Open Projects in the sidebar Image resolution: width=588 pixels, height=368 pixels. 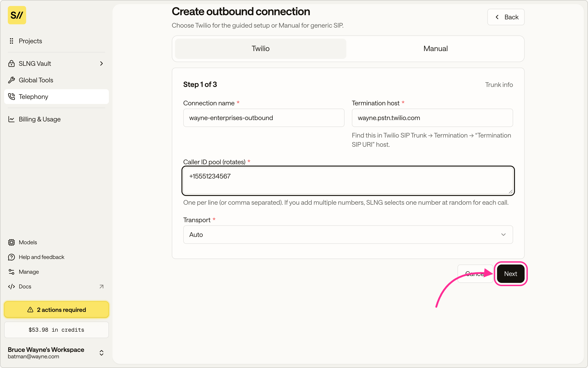57,41
